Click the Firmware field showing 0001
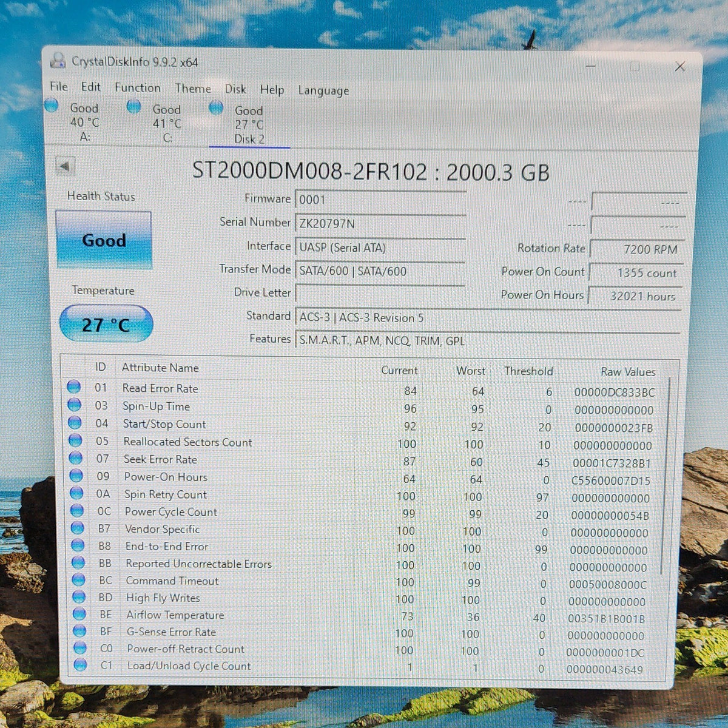Viewport: 728px width, 728px height. (380, 200)
